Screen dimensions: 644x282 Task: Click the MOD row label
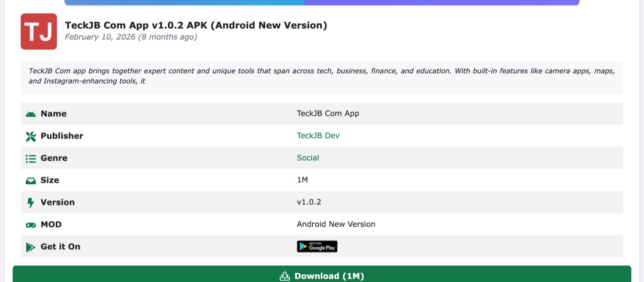point(51,224)
